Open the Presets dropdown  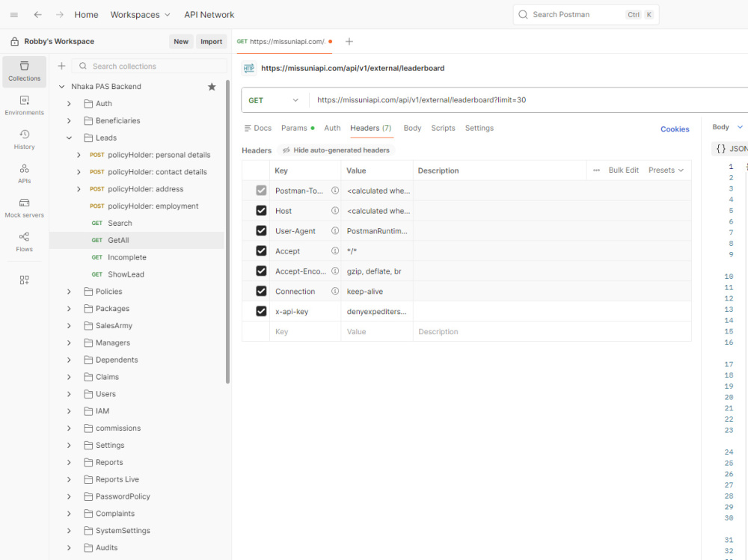pyautogui.click(x=666, y=170)
